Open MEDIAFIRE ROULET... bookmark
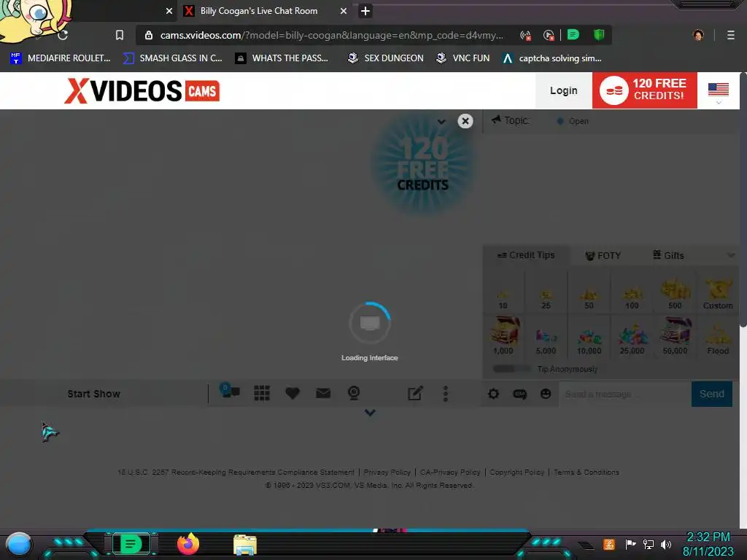Image resolution: width=747 pixels, height=560 pixels. coord(61,58)
